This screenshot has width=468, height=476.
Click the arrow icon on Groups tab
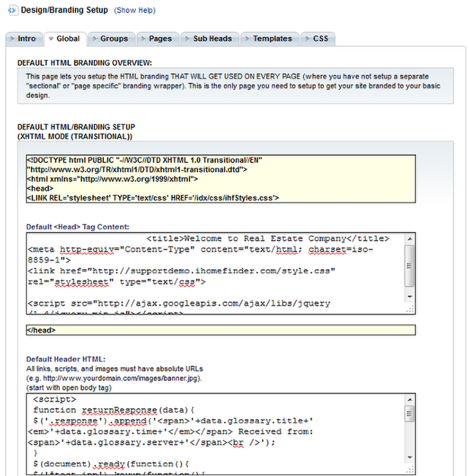pyautogui.click(x=94, y=39)
